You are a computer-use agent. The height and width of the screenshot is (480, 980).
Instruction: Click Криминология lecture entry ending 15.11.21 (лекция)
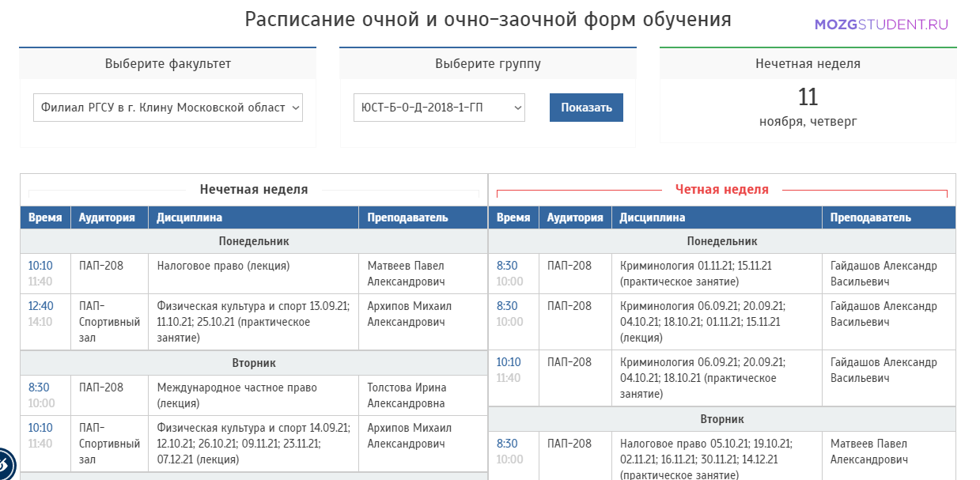702,322
